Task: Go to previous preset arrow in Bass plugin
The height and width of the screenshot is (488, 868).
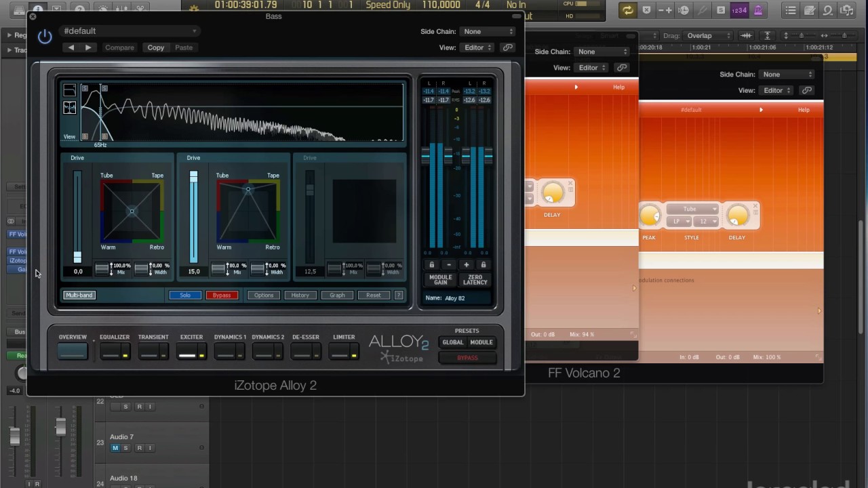Action: [x=71, y=47]
